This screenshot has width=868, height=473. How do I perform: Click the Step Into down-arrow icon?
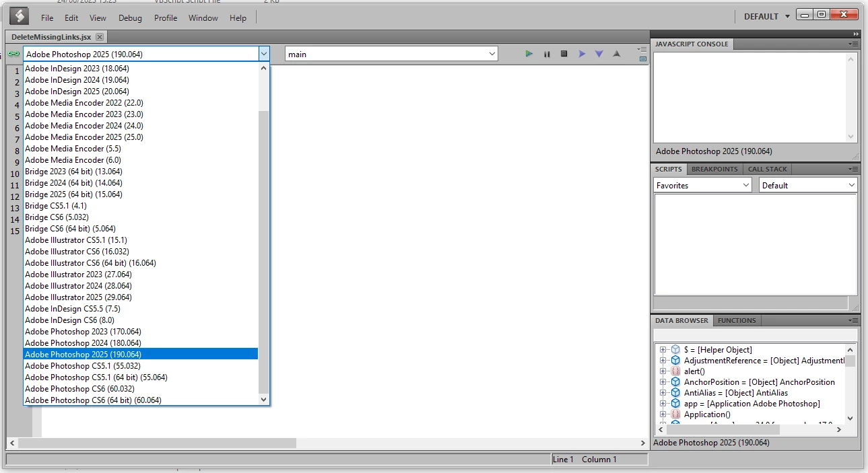click(x=599, y=54)
